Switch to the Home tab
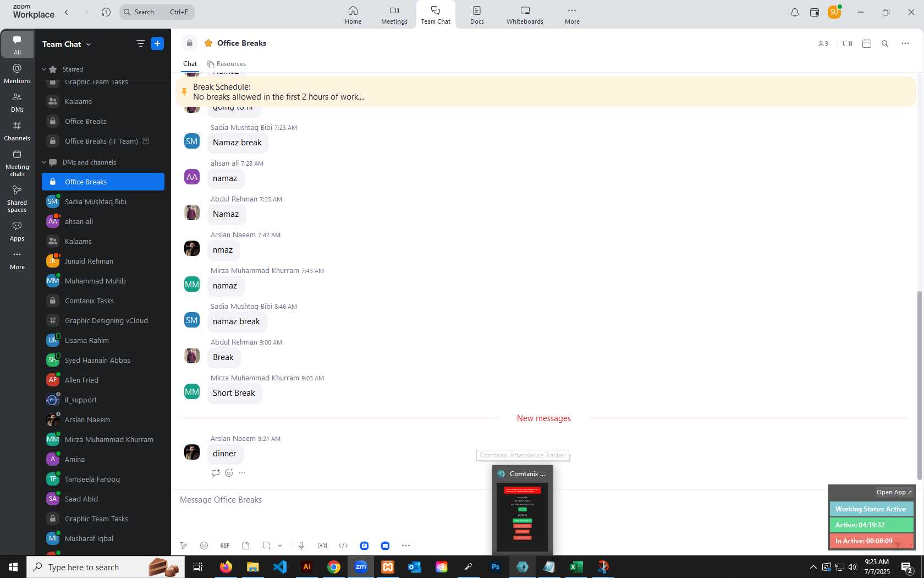The width and height of the screenshot is (924, 578). (x=353, y=15)
